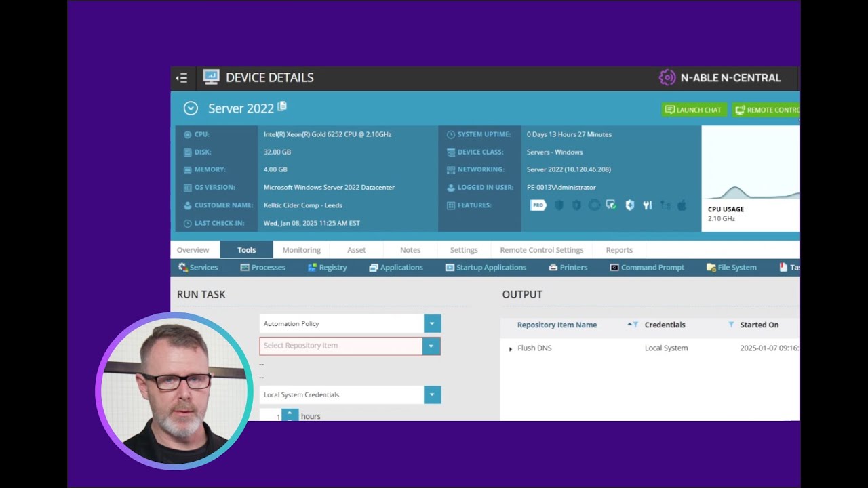This screenshot has height=488, width=868.
Task: Copy the Server 2022 device name icon
Action: 282,106
